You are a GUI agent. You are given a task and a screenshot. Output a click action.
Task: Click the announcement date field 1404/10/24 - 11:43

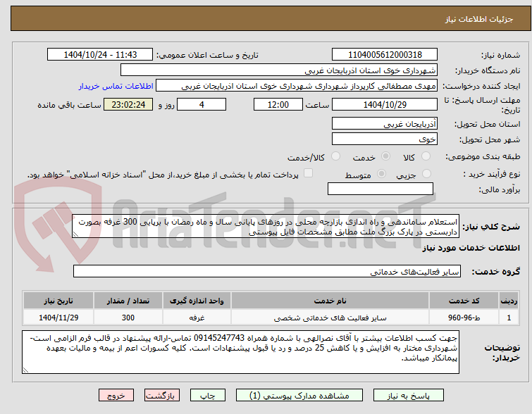coord(100,55)
